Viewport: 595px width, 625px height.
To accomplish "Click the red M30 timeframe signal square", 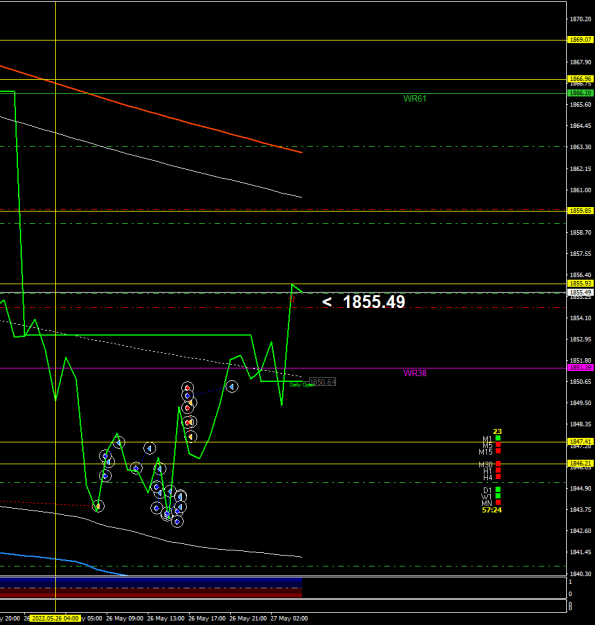I will click(x=498, y=464).
